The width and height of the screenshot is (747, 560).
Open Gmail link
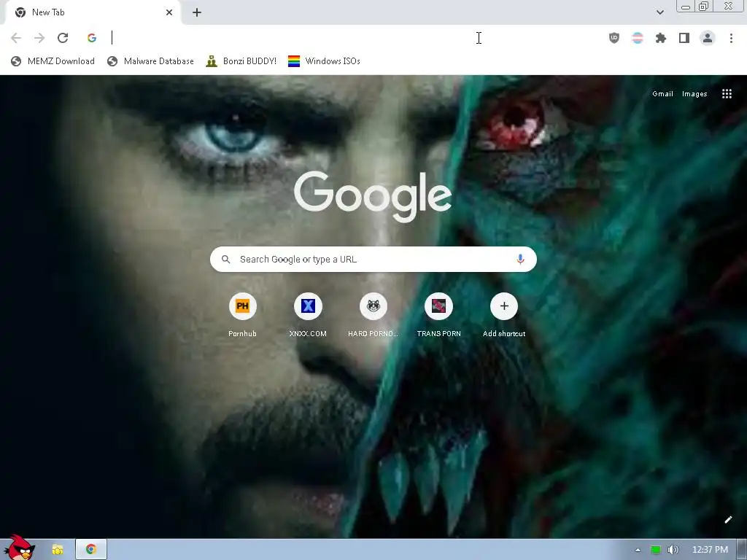tap(662, 94)
